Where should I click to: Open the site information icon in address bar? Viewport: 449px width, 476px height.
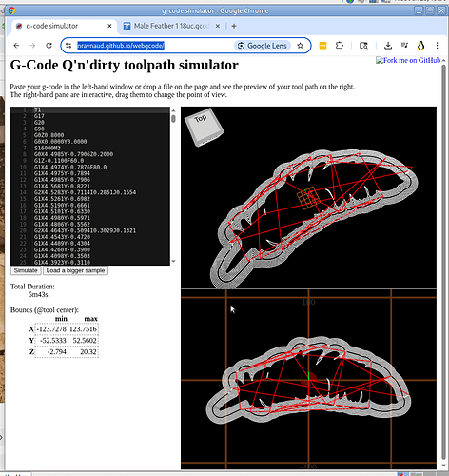[68, 46]
